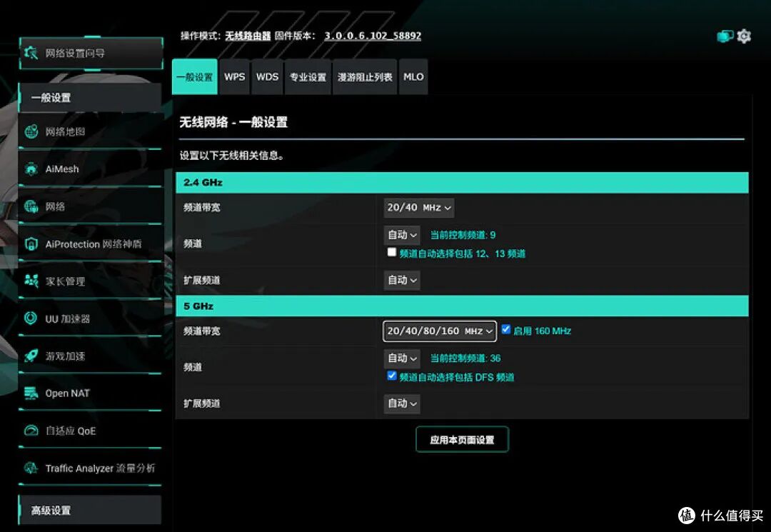Click the AiProtection shield icon
771x532 pixels.
click(31, 244)
